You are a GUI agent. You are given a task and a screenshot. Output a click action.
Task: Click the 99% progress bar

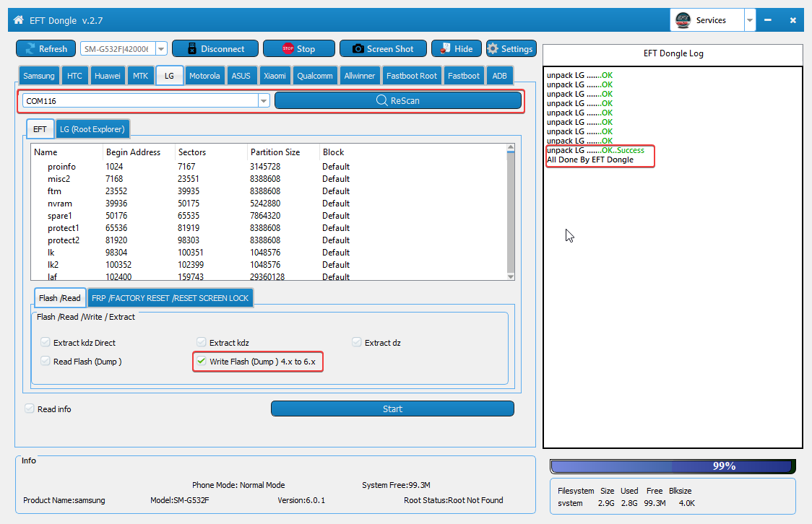click(x=673, y=466)
